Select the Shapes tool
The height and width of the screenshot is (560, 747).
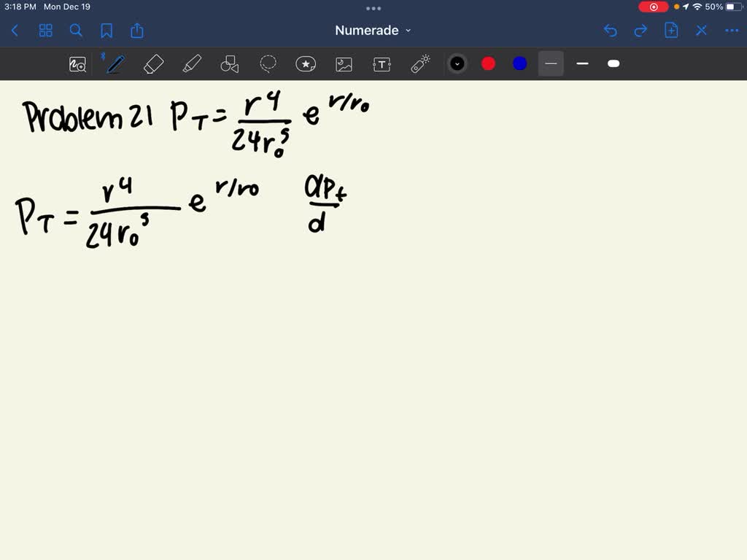[x=230, y=64]
